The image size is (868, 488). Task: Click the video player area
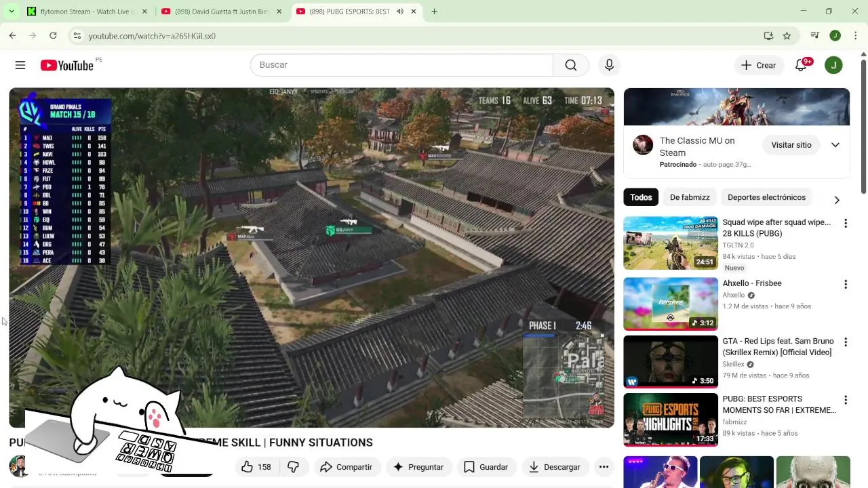coord(311,258)
